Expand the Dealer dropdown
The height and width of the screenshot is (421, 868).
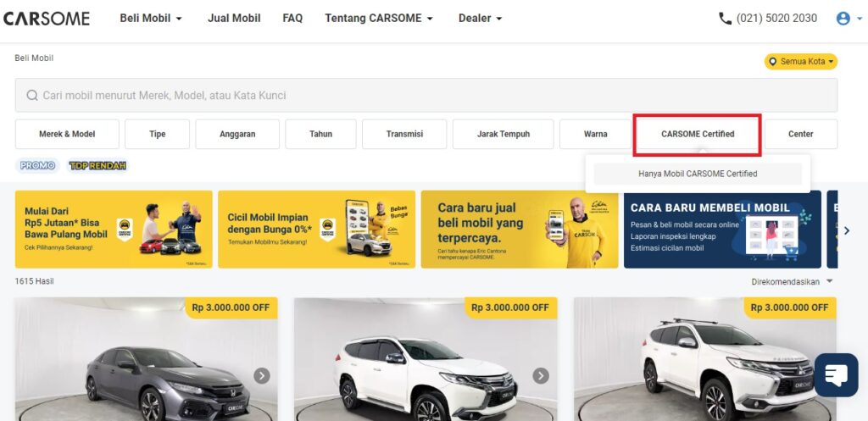[480, 19]
